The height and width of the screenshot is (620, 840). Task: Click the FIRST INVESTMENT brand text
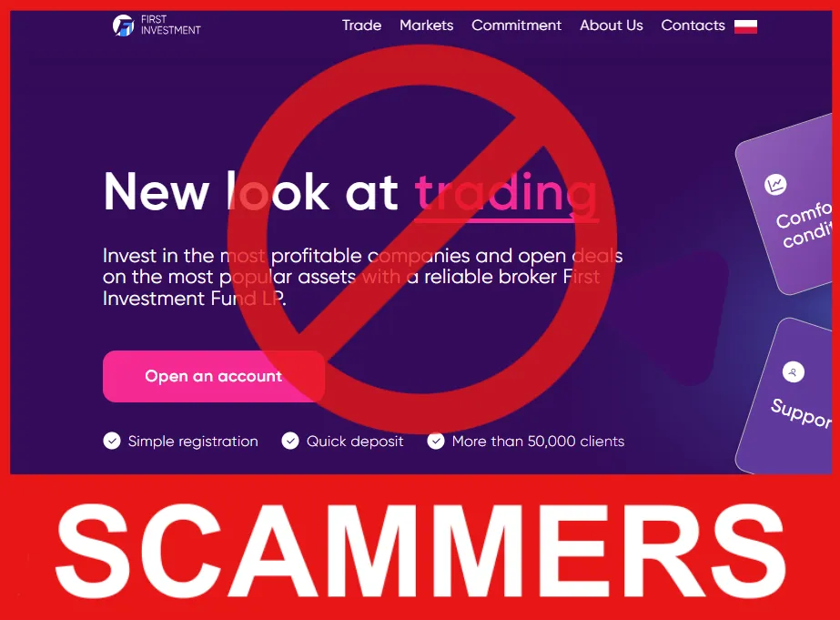170,25
